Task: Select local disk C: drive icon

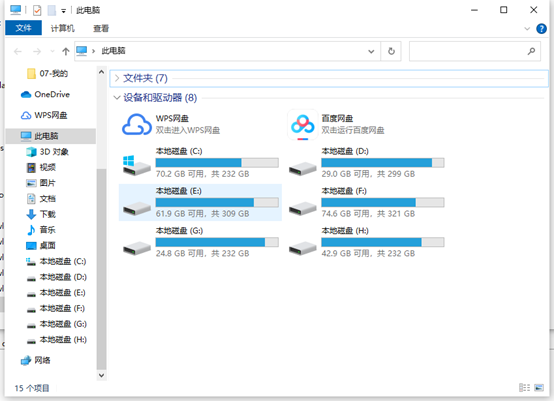Action: (136, 165)
